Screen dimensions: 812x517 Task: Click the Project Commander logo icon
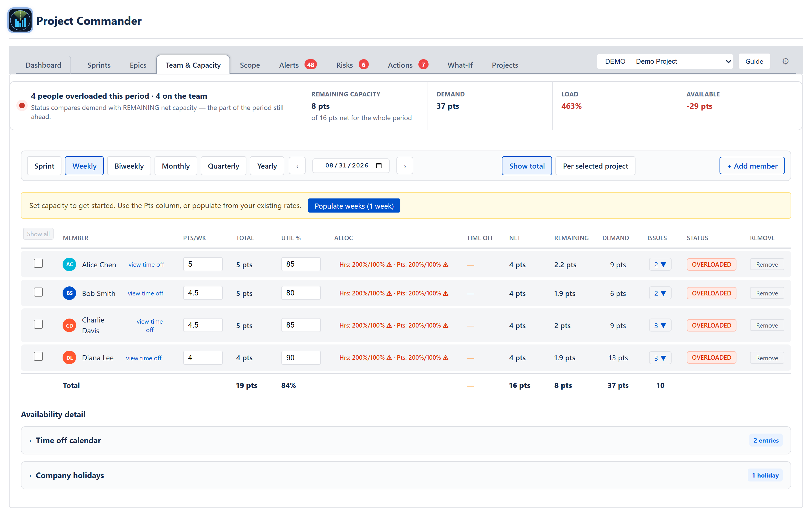click(20, 21)
